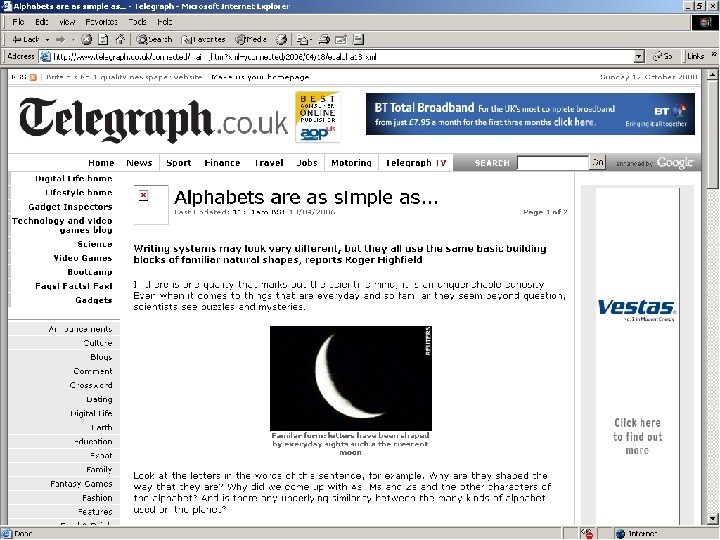Screen dimensions: 720x540
Task: Click the address bar URL field
Action: (x=342, y=56)
